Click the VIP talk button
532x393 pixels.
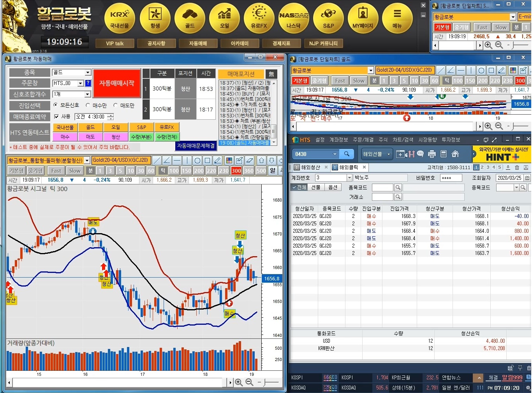(x=115, y=43)
